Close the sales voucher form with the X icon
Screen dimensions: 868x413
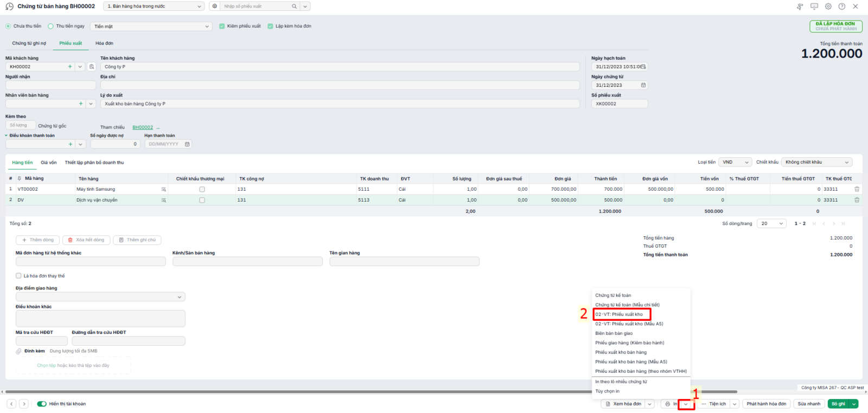point(856,7)
